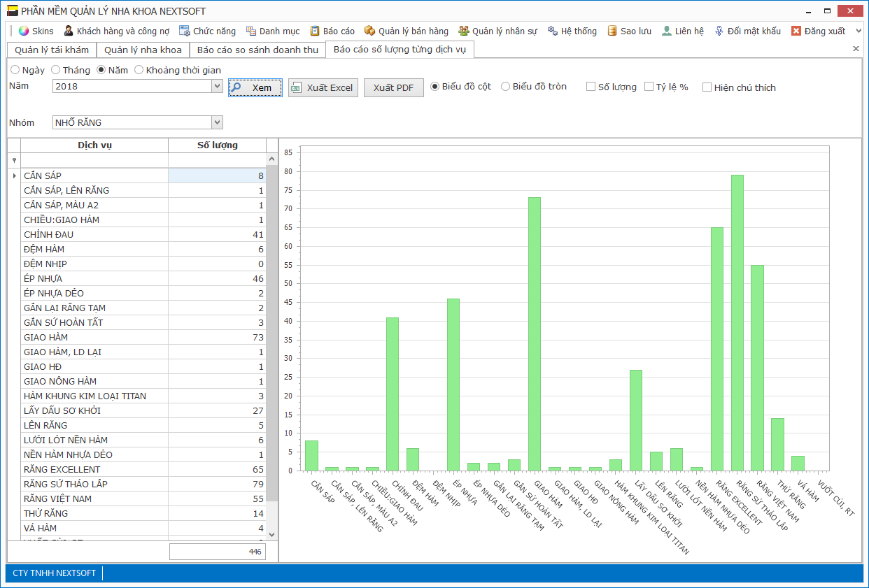Viewport: 869px width, 588px height.
Task: Select the Tháng radio button
Action: 56,70
